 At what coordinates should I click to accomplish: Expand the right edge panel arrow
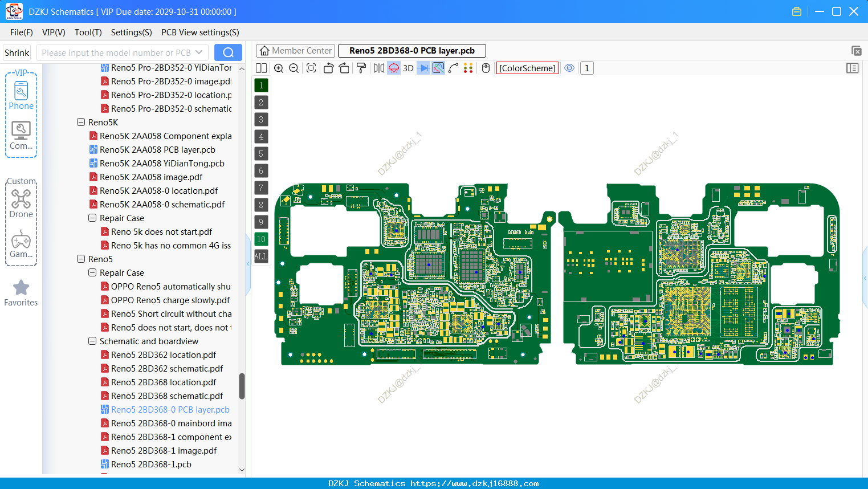865,279
